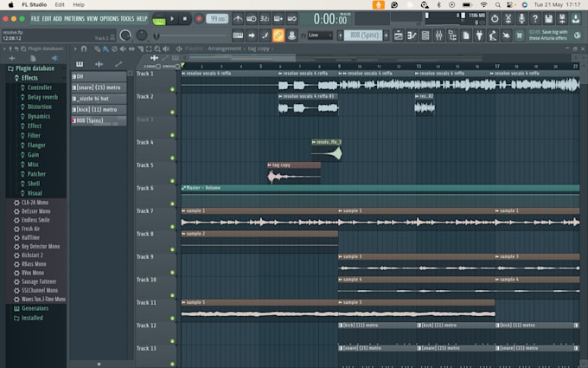This screenshot has height=368, width=588.
Task: Click the master pitch knob
Action: point(142,36)
